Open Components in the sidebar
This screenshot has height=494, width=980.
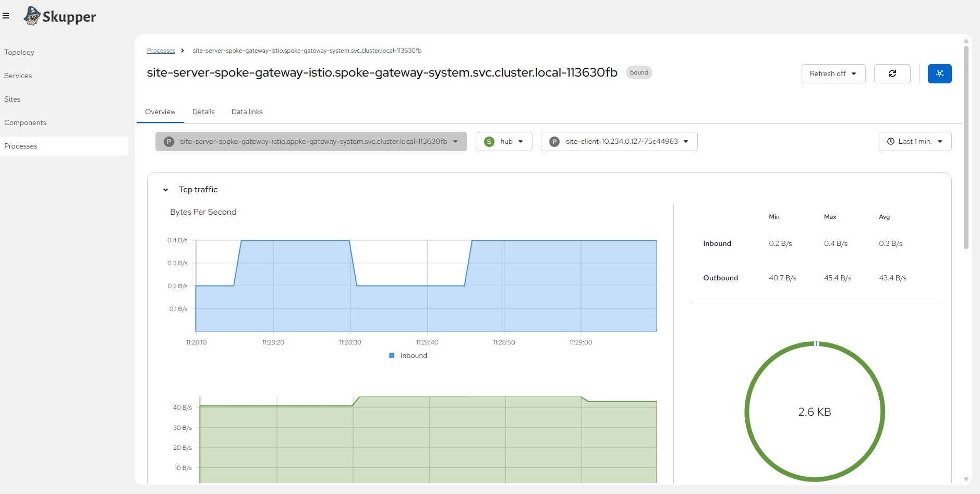click(64, 122)
